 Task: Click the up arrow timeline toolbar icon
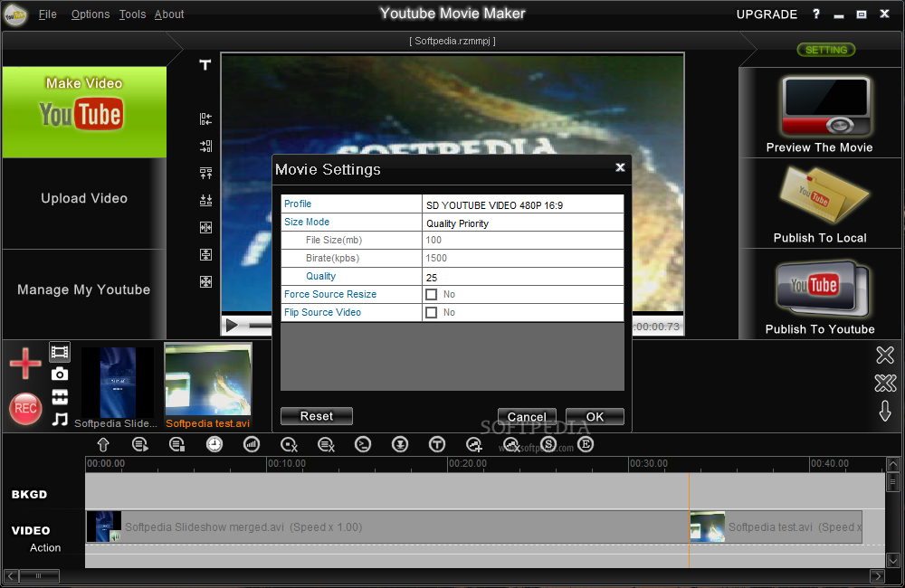coord(103,444)
